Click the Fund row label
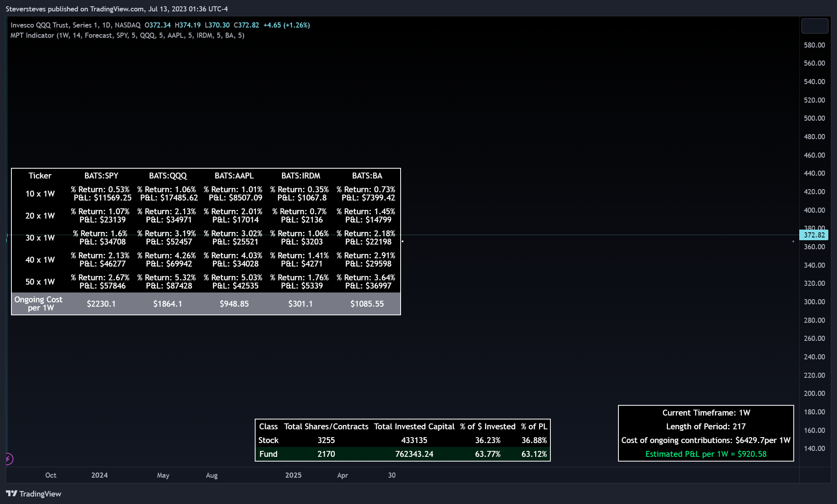Viewport: 837px width, 504px height. pos(269,454)
